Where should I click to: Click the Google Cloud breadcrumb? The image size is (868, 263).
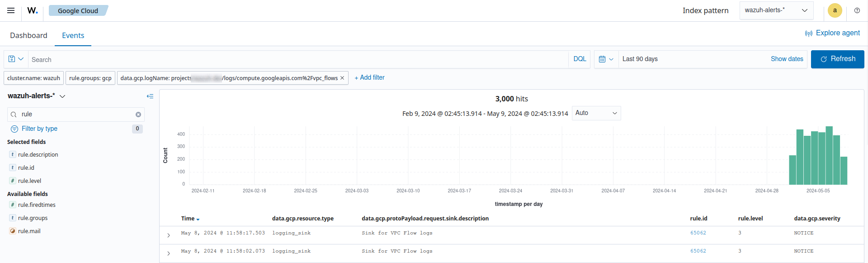tap(78, 10)
